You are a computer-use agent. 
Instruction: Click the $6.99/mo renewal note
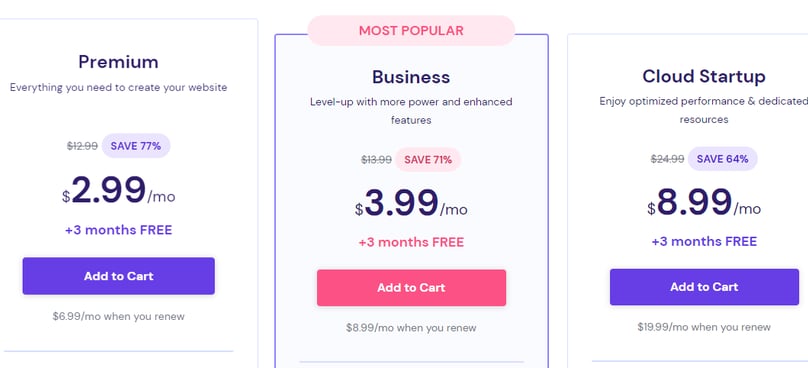coord(119,316)
